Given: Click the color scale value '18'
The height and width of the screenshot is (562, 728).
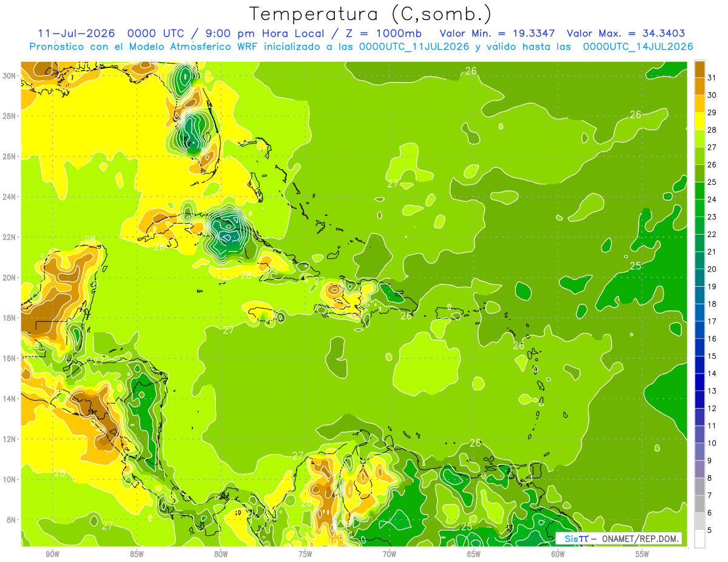Looking at the screenshot, I should [712, 304].
